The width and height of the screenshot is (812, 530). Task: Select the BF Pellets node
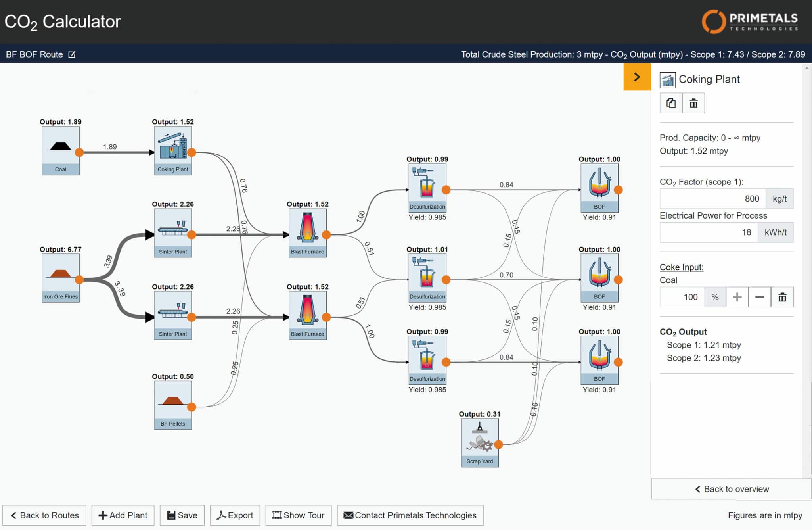coord(173,405)
